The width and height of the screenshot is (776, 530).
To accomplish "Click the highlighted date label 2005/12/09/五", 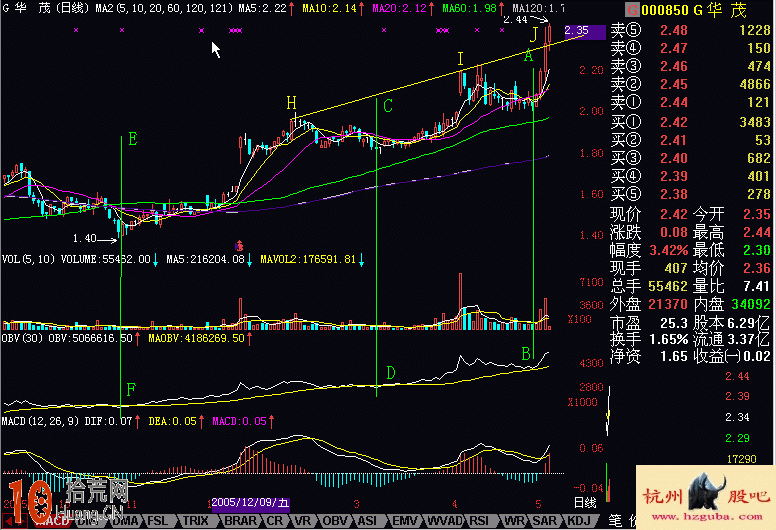I will click(250, 503).
